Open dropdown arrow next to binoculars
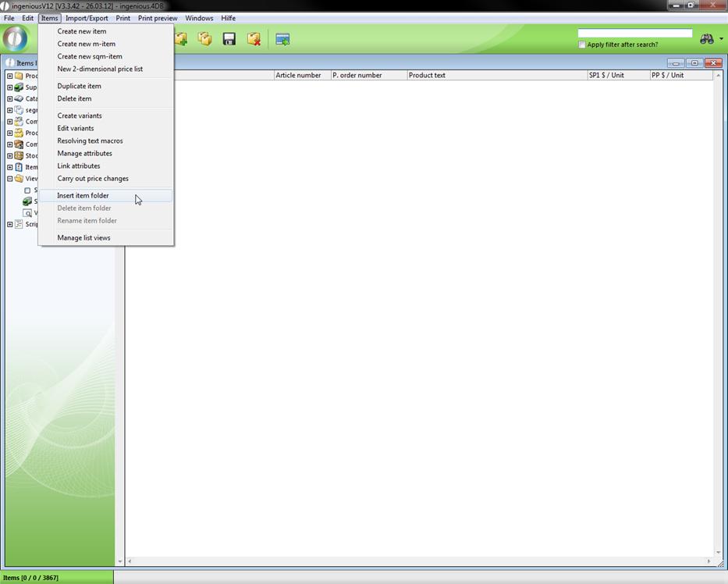This screenshot has height=584, width=728. pos(721,39)
